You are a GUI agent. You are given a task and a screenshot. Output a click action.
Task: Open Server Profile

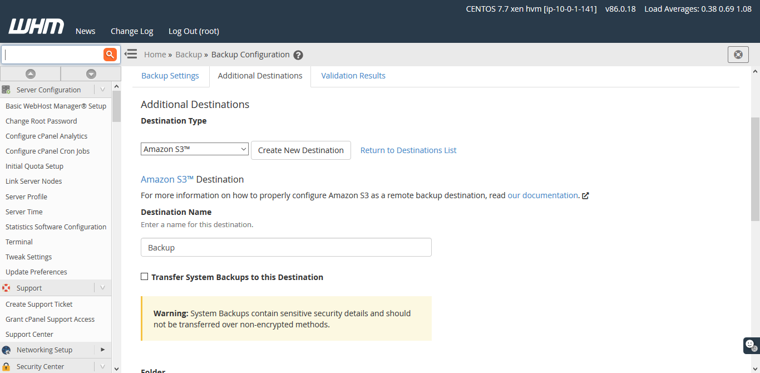pos(26,197)
